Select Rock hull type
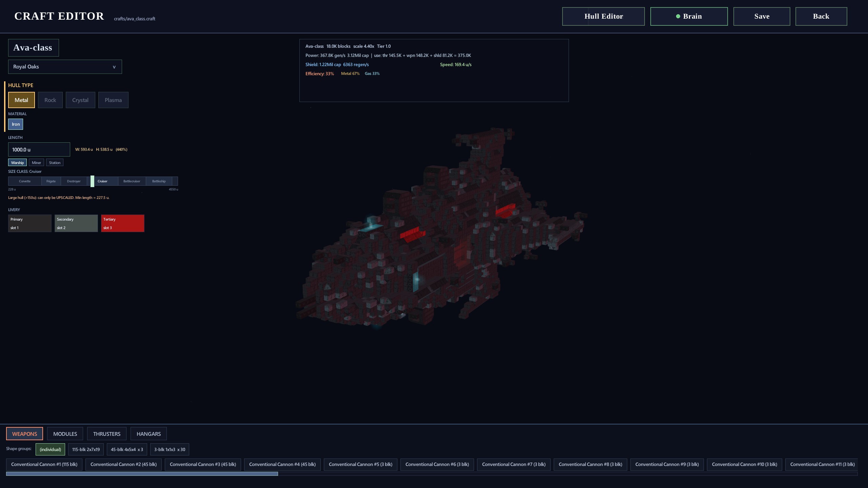This screenshot has height=488, width=868. (x=50, y=100)
